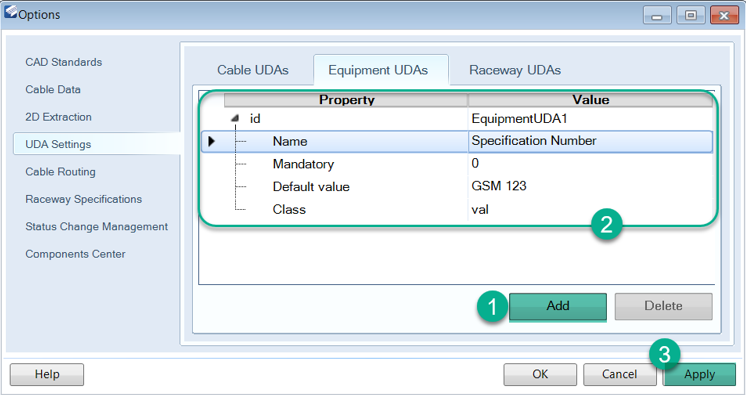Viewport: 746px width, 395px height.
Task: Open the Help for Options
Action: point(47,375)
